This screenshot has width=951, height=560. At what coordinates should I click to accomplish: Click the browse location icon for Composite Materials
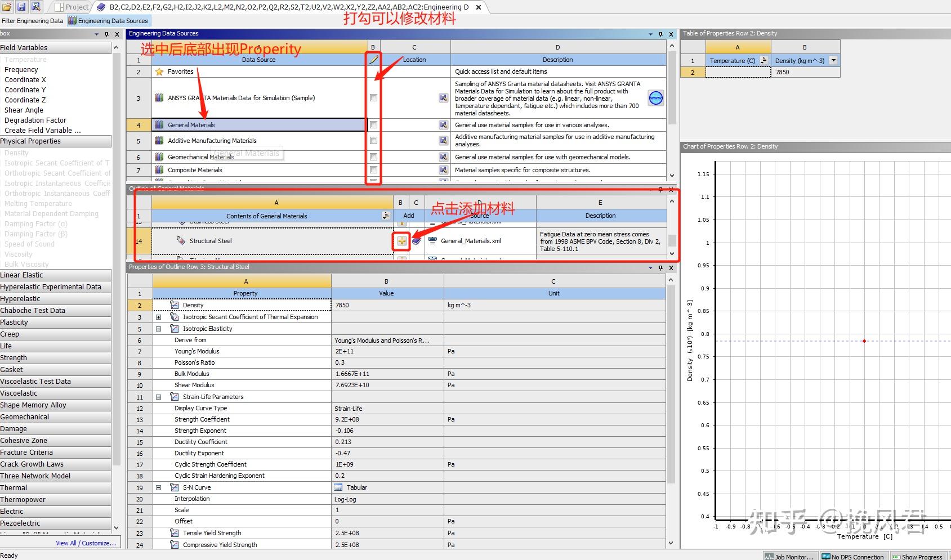444,170
